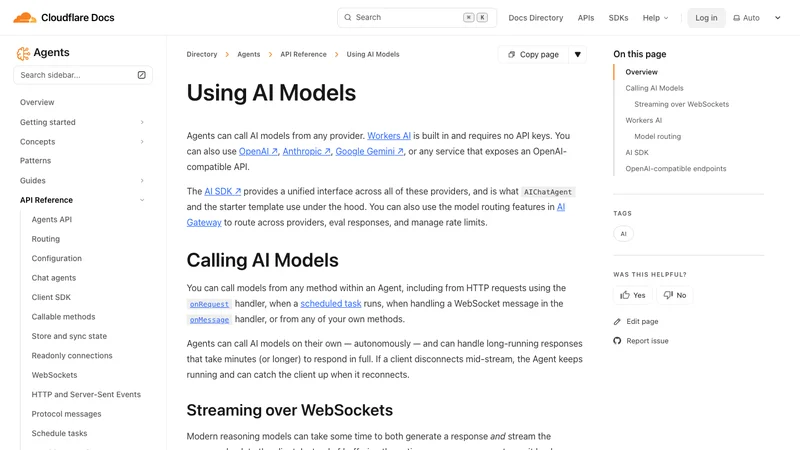
Task: Open Routing in the sidebar
Action: 45,239
